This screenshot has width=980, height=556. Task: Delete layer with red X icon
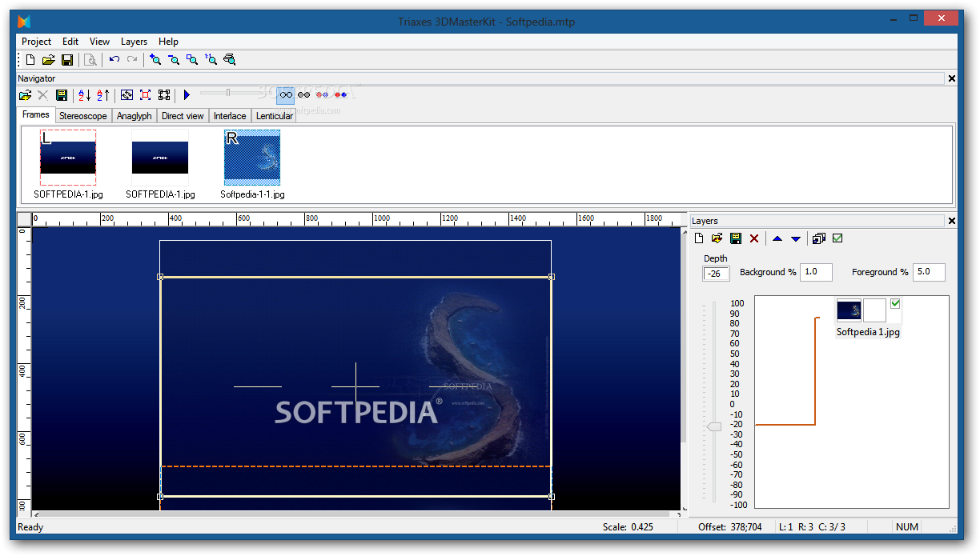pos(754,238)
